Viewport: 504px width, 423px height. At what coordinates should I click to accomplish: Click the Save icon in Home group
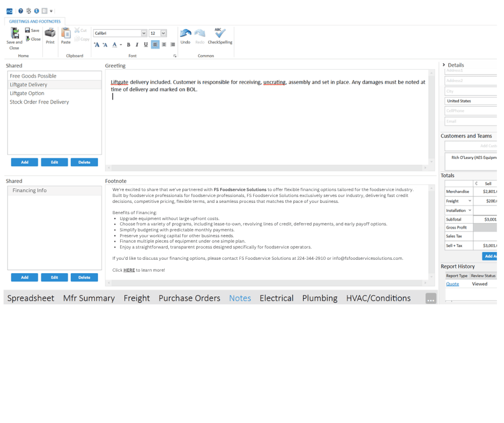point(32,31)
